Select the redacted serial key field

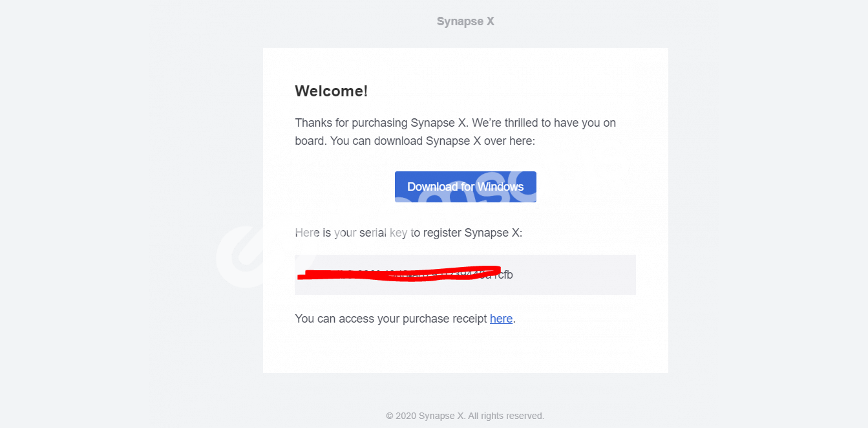[465, 275]
